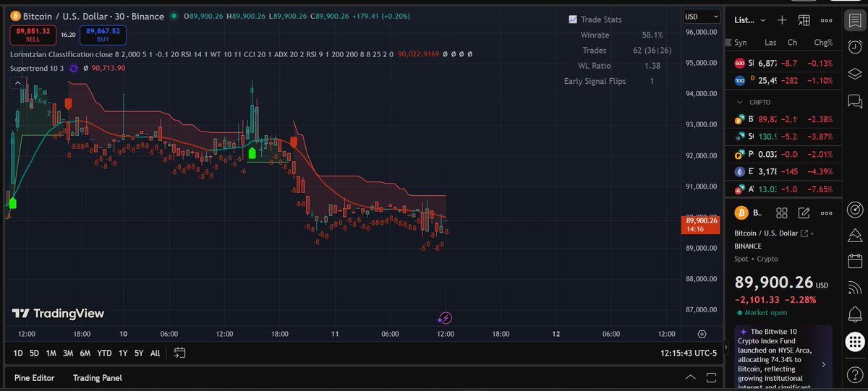Expand the Bitwise 10 news item arrow
Viewport: 868px width, 391px height.
[x=823, y=365]
